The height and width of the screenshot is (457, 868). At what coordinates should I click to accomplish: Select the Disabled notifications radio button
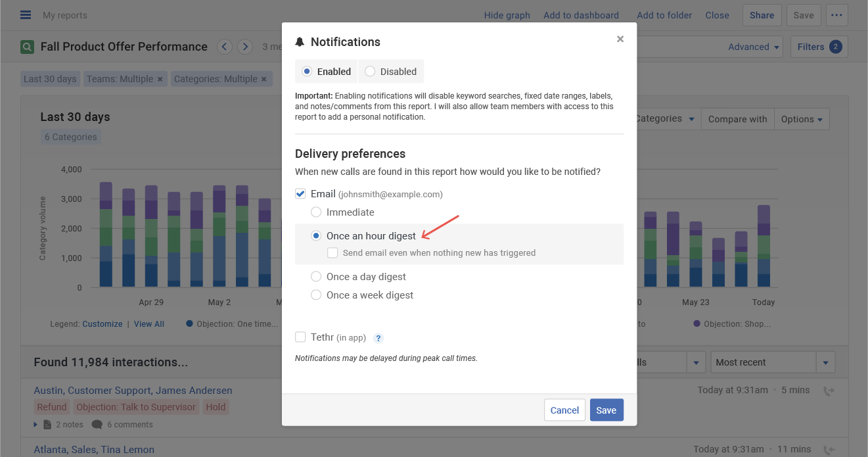(x=370, y=71)
